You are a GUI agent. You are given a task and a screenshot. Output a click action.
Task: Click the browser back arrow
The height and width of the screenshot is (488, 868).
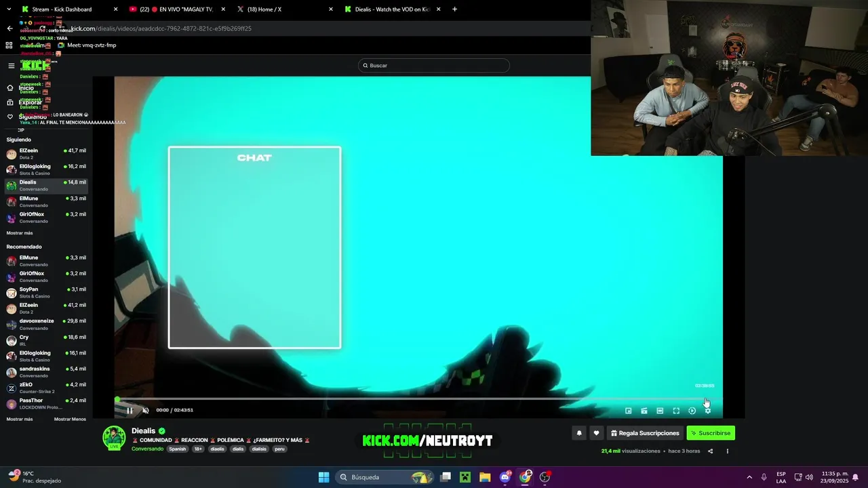(x=9, y=28)
